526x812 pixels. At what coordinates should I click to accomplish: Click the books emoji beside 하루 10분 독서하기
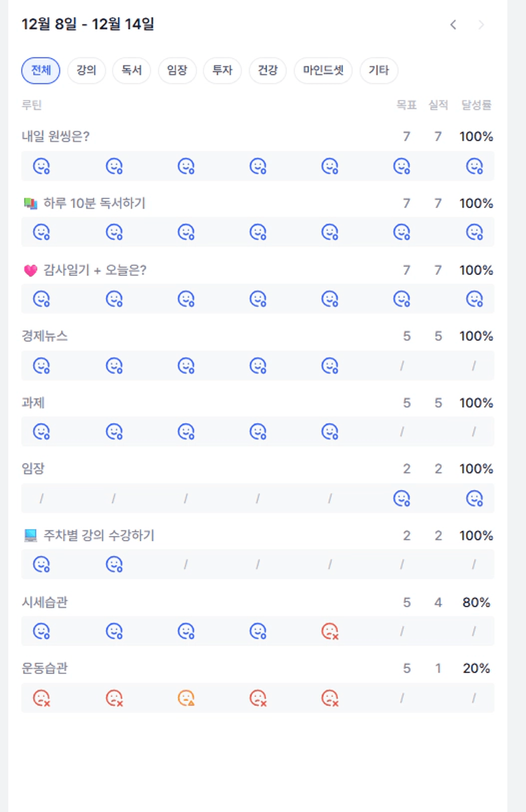(31, 203)
